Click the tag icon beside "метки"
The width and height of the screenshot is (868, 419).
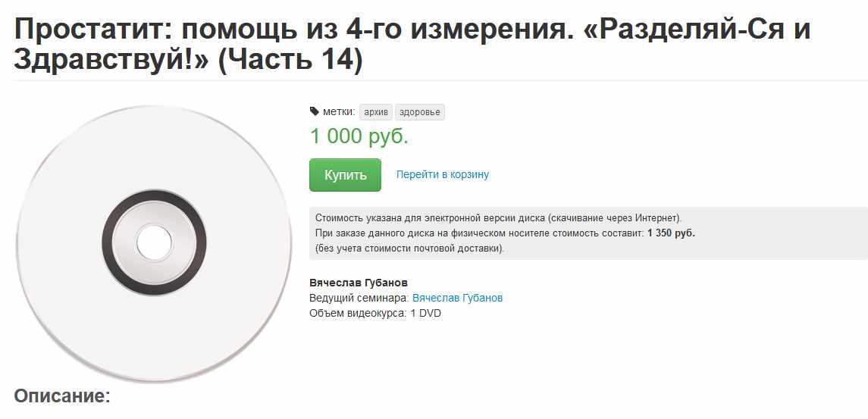click(x=315, y=112)
